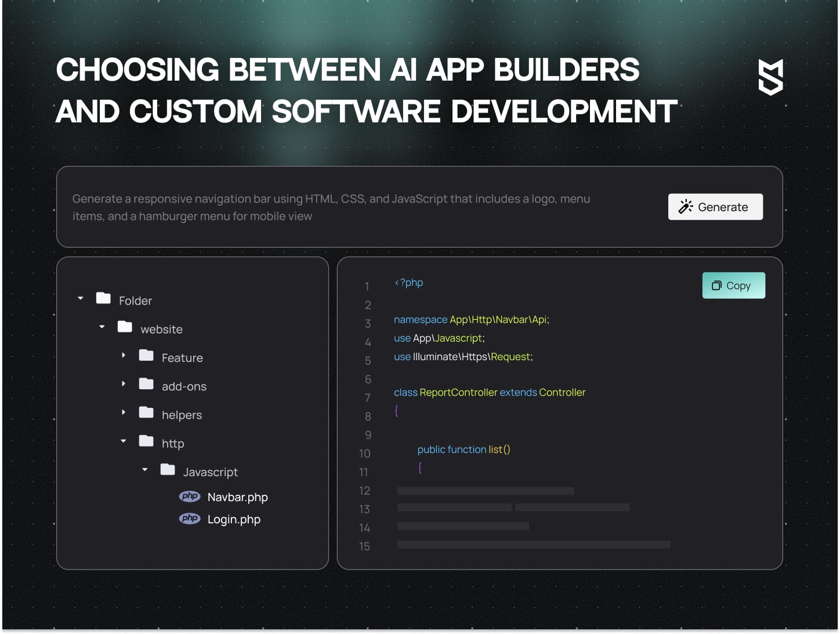Click the shield logo in header
The width and height of the screenshot is (840, 634).
coord(770,77)
